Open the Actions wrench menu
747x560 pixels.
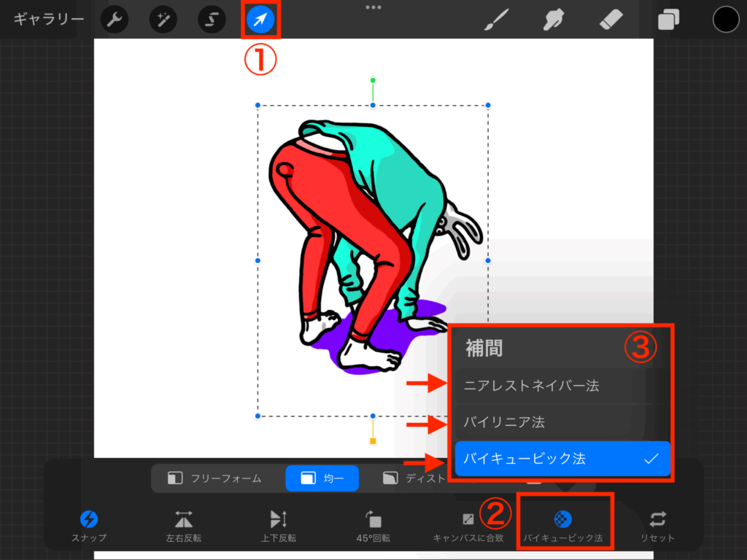click(113, 20)
